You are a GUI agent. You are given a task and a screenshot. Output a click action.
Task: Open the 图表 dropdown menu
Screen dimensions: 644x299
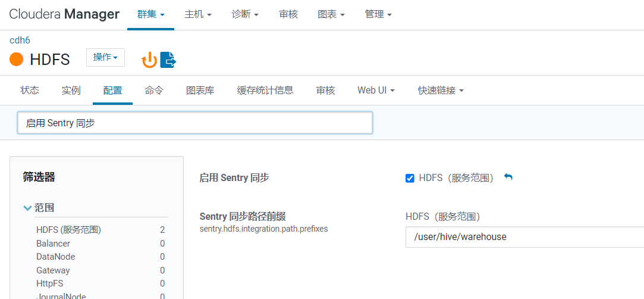pyautogui.click(x=331, y=14)
